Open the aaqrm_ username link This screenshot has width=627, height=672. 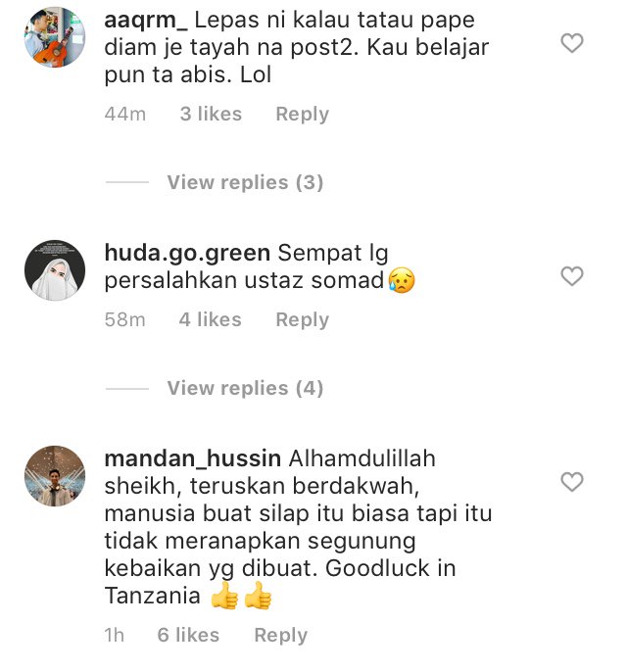(x=146, y=21)
